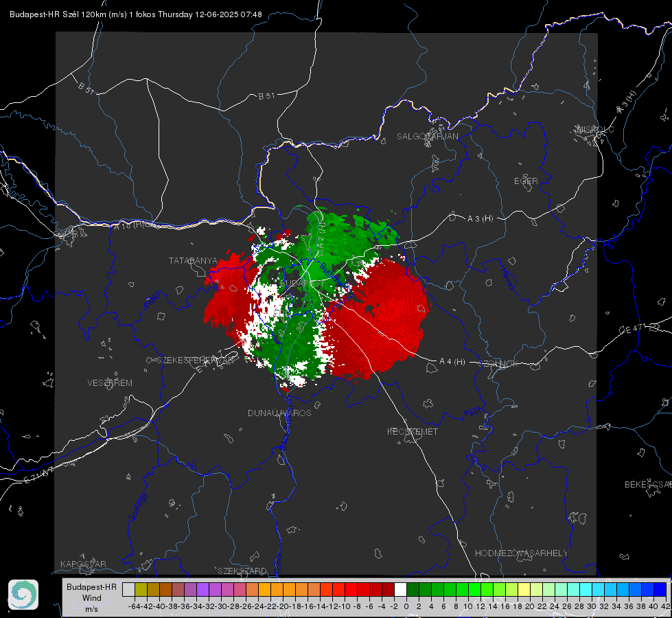Click the TATABANYA city label
Image resolution: width=672 pixels, height=618 pixels.
click(193, 261)
